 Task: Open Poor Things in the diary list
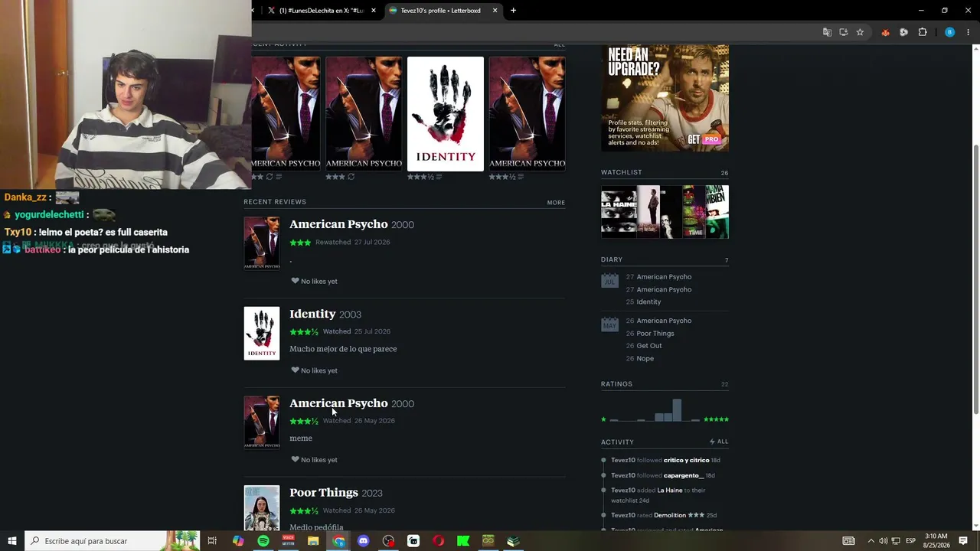[655, 333]
